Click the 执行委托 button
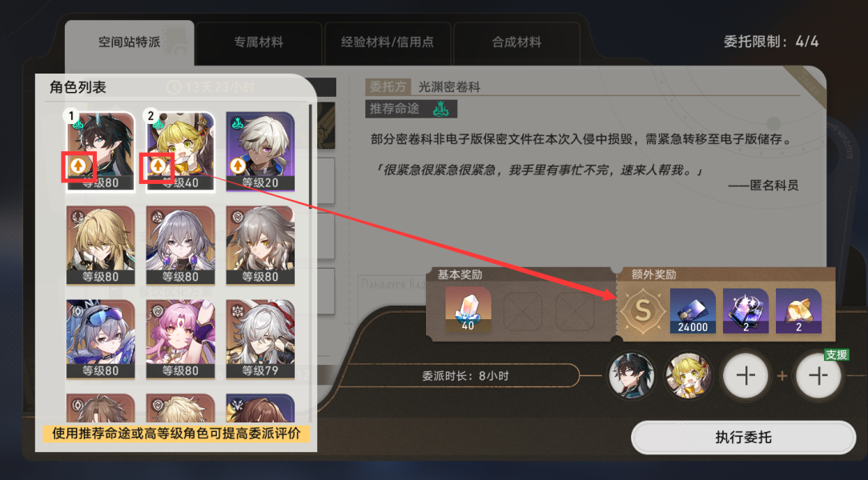 tap(743, 438)
